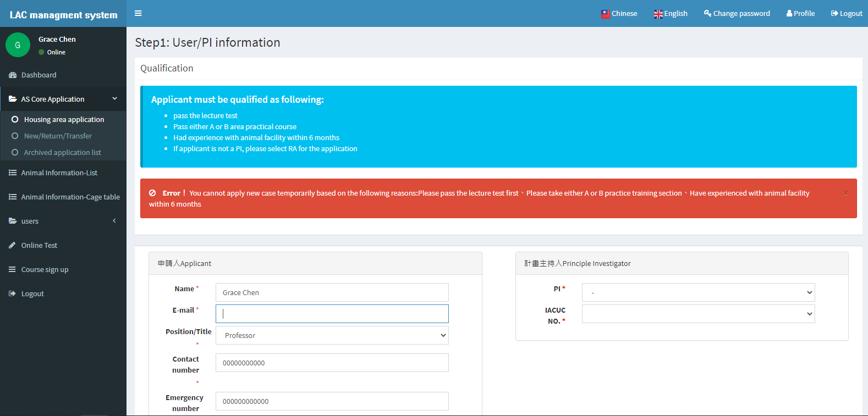868x416 pixels.
Task: Click the Taiwan flag icon for Chinese
Action: pyautogui.click(x=606, y=14)
